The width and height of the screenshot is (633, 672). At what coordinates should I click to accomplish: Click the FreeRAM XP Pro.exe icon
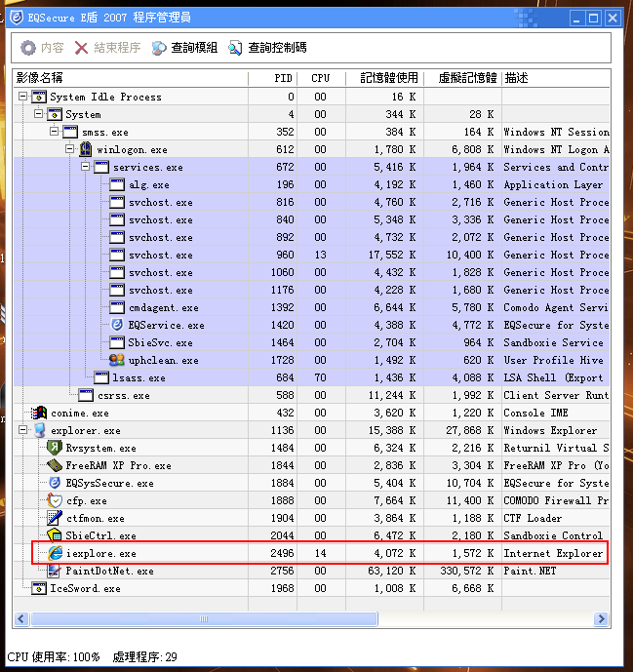pyautogui.click(x=55, y=465)
